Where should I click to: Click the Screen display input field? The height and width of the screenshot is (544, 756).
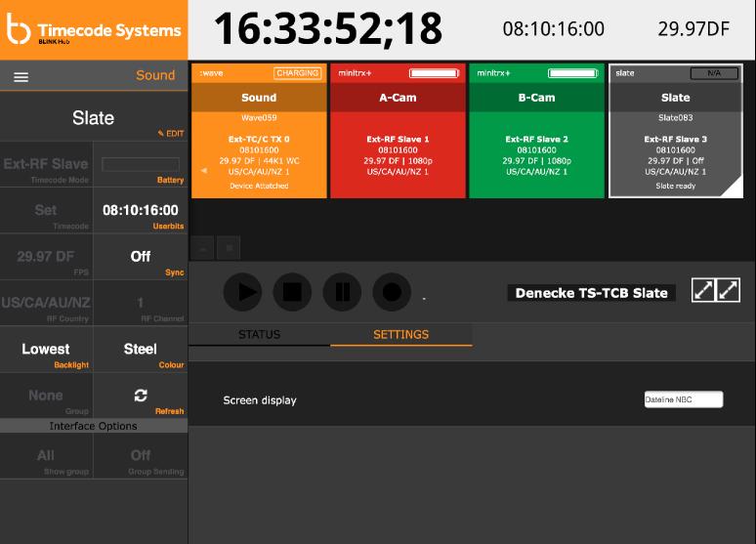[x=684, y=399]
